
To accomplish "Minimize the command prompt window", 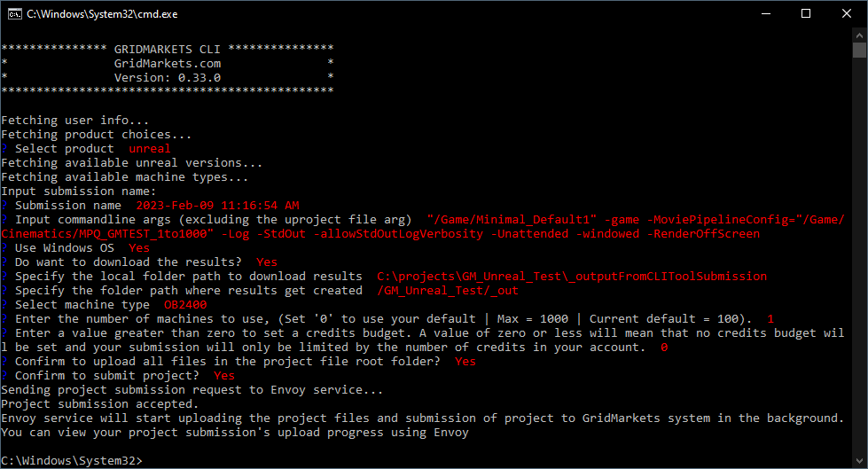I will (766, 14).
